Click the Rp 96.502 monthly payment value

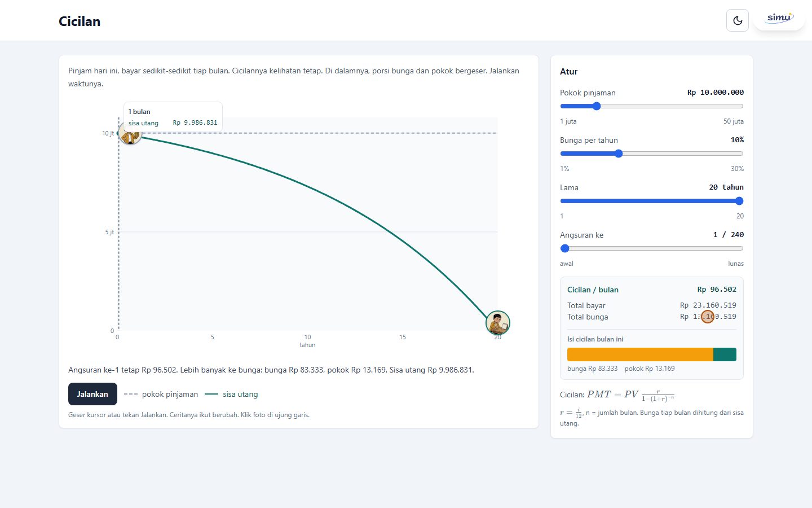717,290
